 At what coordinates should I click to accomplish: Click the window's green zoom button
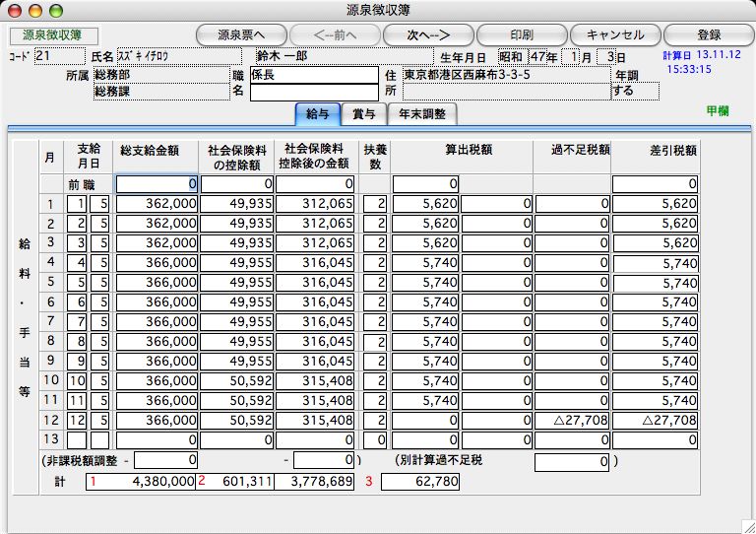[x=53, y=10]
